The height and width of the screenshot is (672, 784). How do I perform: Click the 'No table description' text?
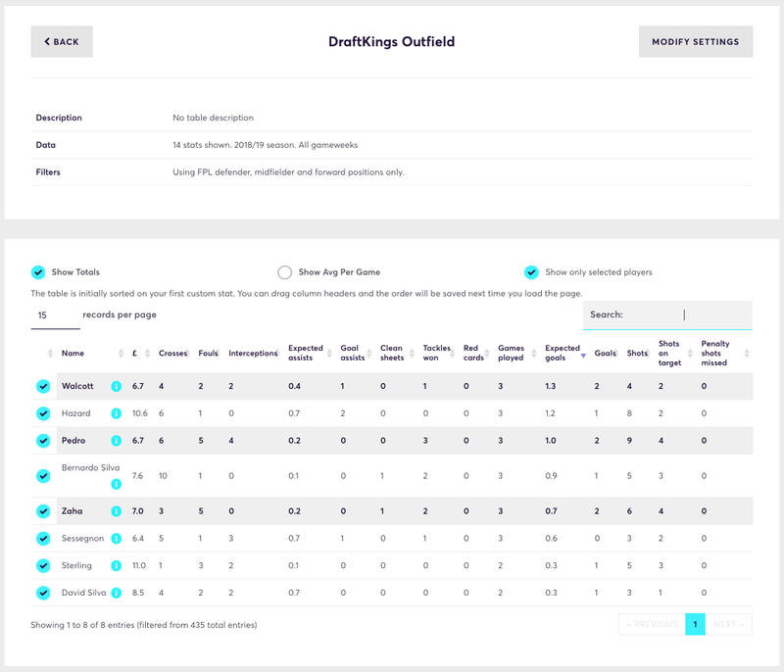pyautogui.click(x=213, y=118)
